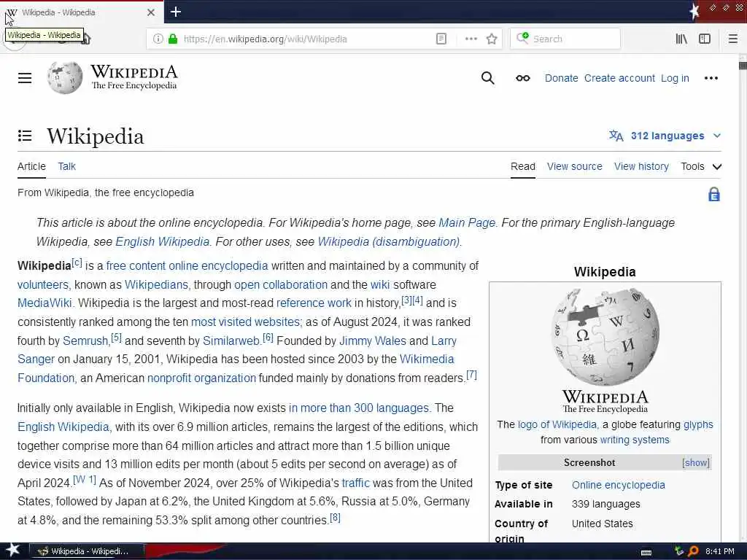Open the most visited websites link
The width and height of the screenshot is (747, 560).
[x=245, y=322]
